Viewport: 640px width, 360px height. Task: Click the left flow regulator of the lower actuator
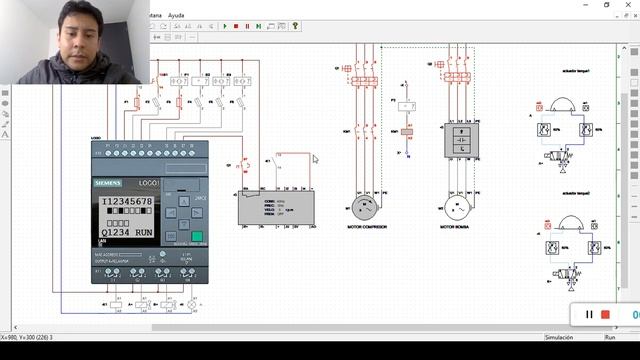click(x=552, y=248)
